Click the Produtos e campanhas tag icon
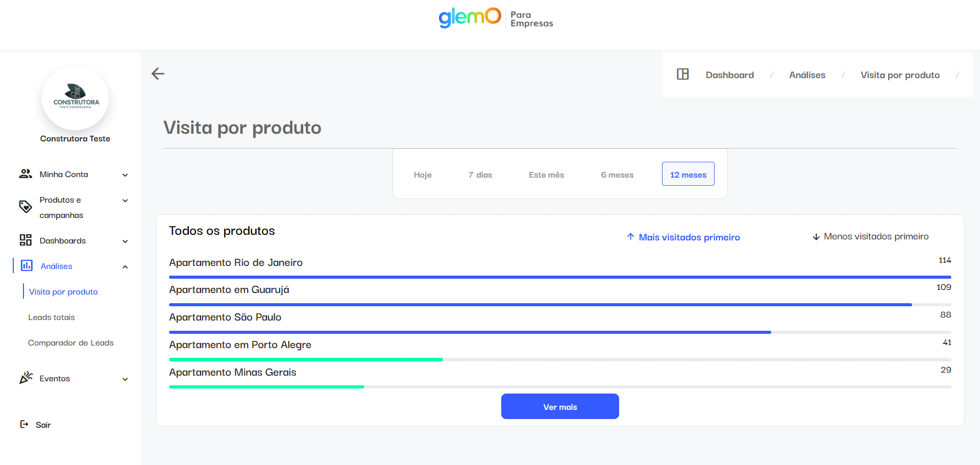This screenshot has width=980, height=465. coord(26,207)
